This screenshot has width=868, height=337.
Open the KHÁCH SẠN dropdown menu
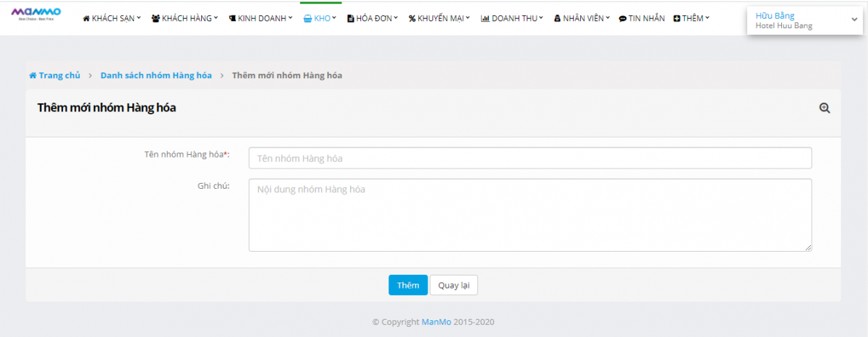[x=112, y=18]
